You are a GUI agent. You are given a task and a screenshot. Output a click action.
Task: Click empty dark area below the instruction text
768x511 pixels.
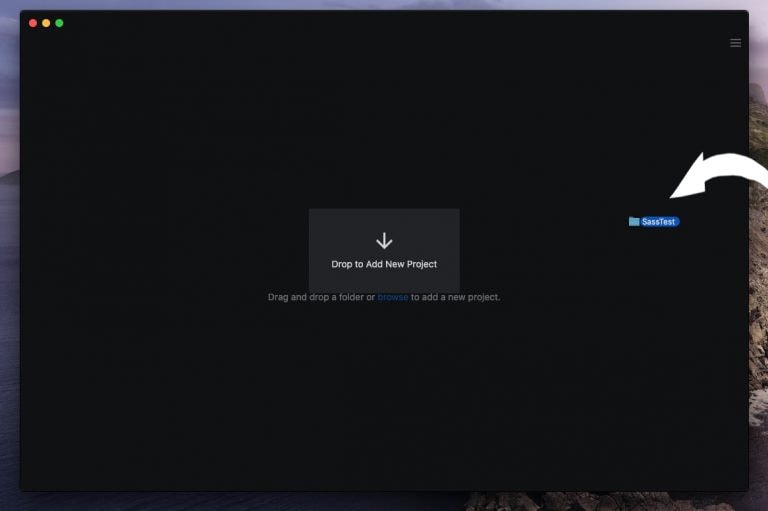pos(384,400)
